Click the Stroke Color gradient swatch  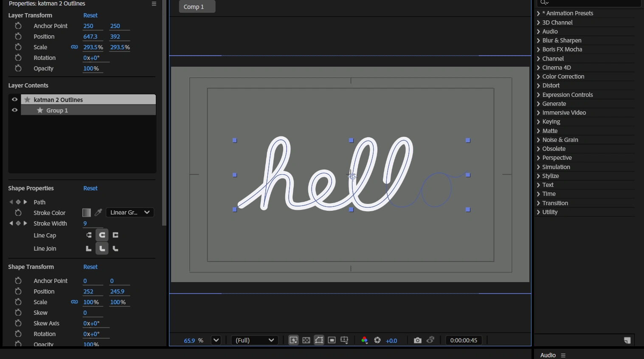coord(87,212)
